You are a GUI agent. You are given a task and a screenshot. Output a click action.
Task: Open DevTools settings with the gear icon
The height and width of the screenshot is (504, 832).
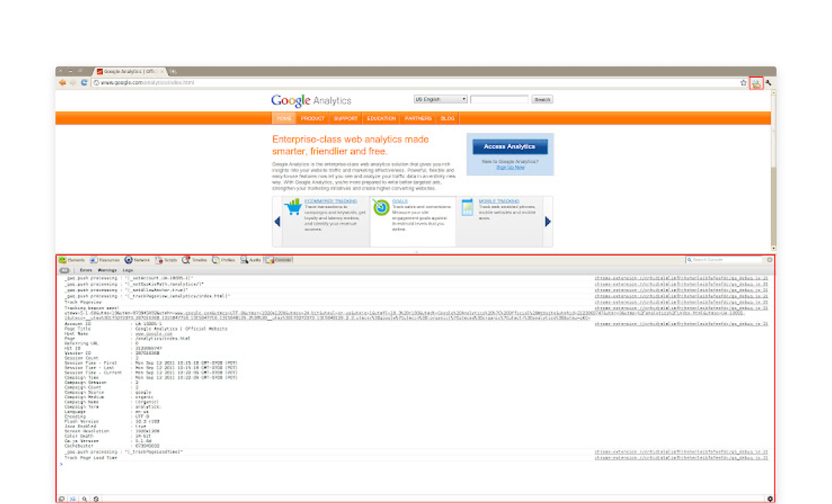tap(769, 497)
